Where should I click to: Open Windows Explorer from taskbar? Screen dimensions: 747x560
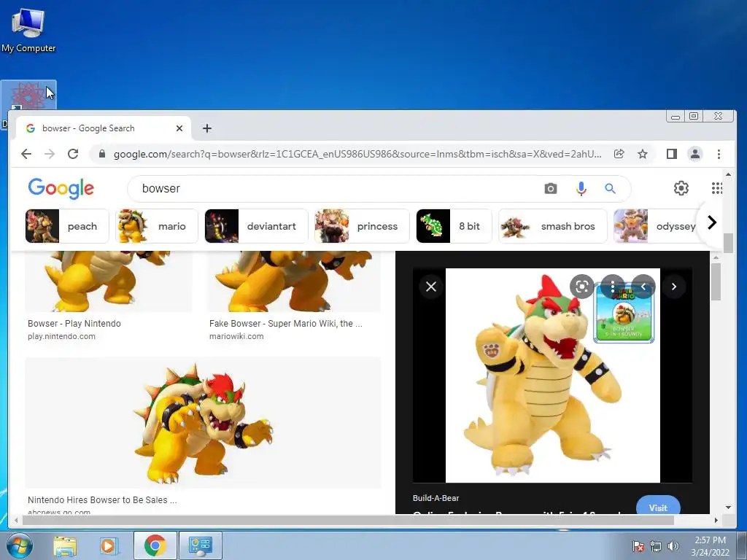tap(65, 545)
